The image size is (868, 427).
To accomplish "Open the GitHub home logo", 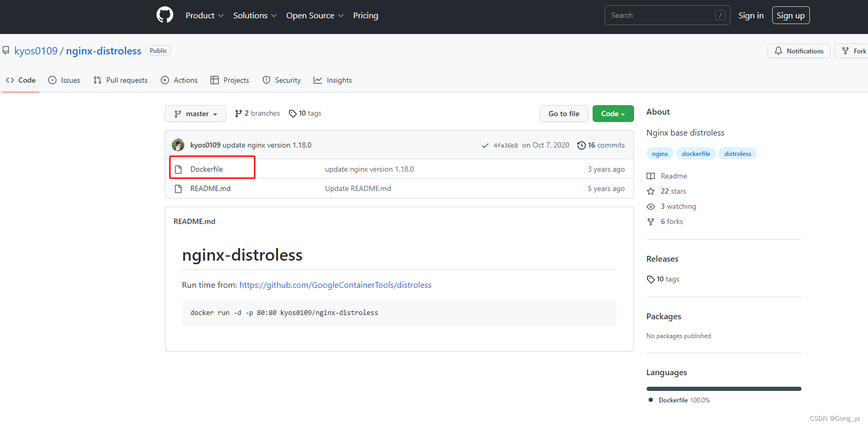I will 165,15.
